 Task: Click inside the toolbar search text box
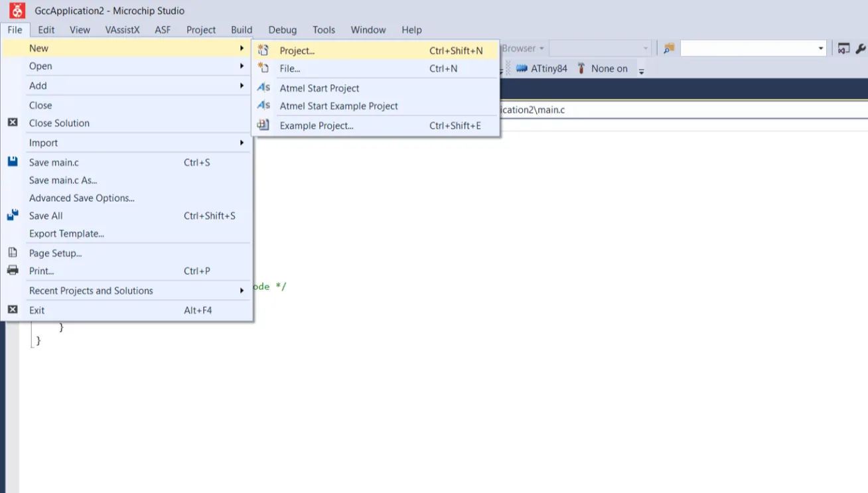(748, 48)
